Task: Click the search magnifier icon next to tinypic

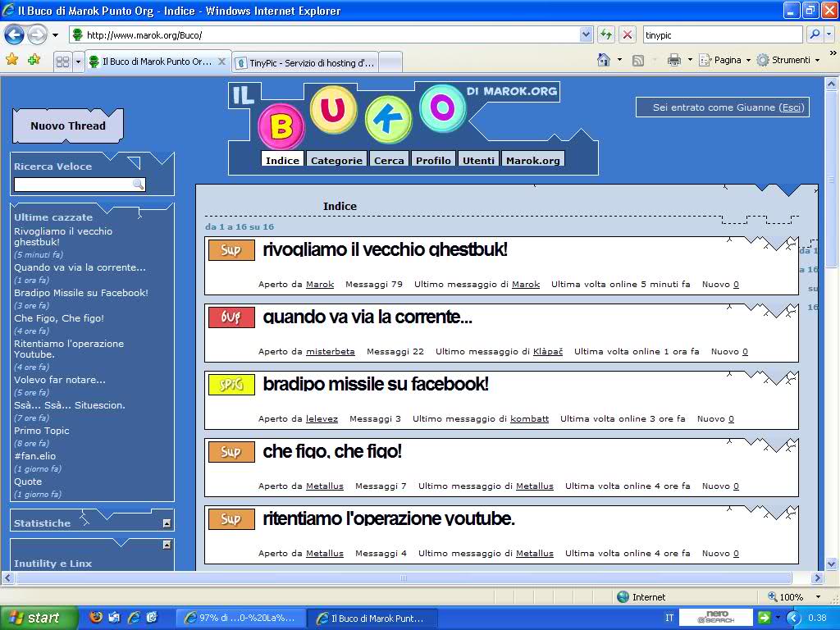Action: (x=815, y=34)
